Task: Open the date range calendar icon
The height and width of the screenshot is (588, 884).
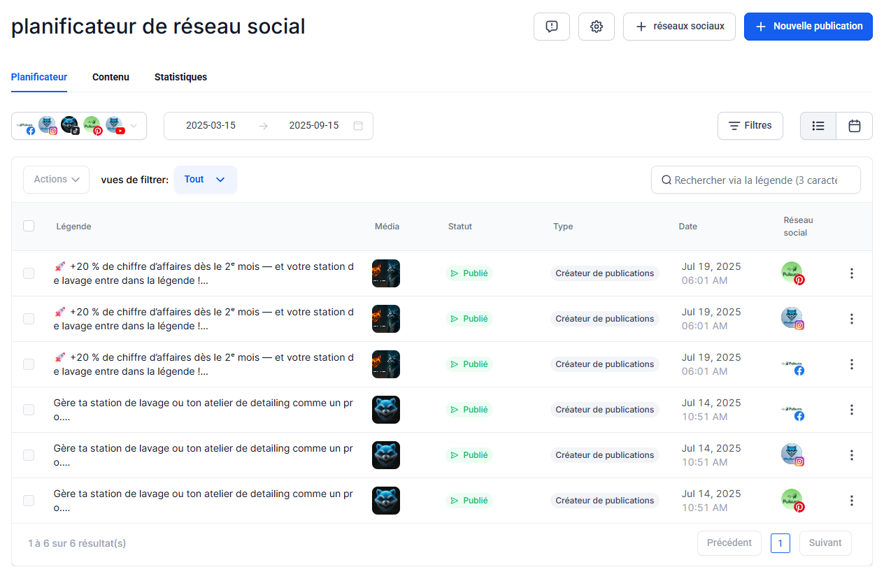Action: tap(358, 126)
